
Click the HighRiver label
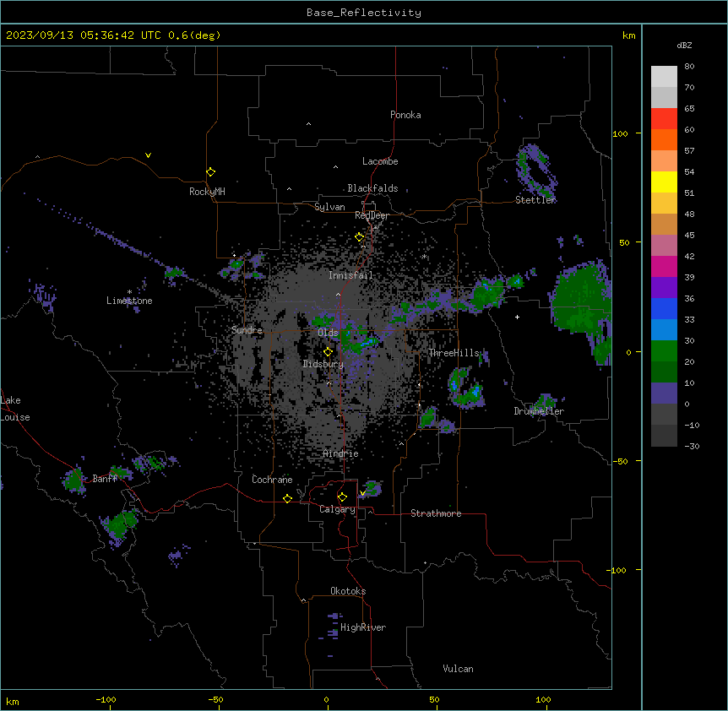point(363,627)
